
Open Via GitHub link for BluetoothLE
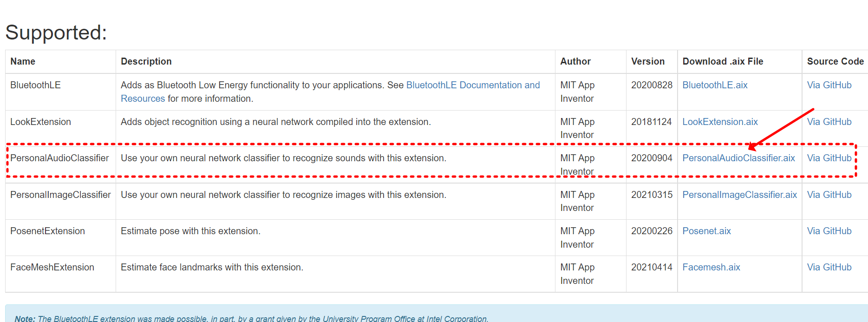tap(829, 85)
